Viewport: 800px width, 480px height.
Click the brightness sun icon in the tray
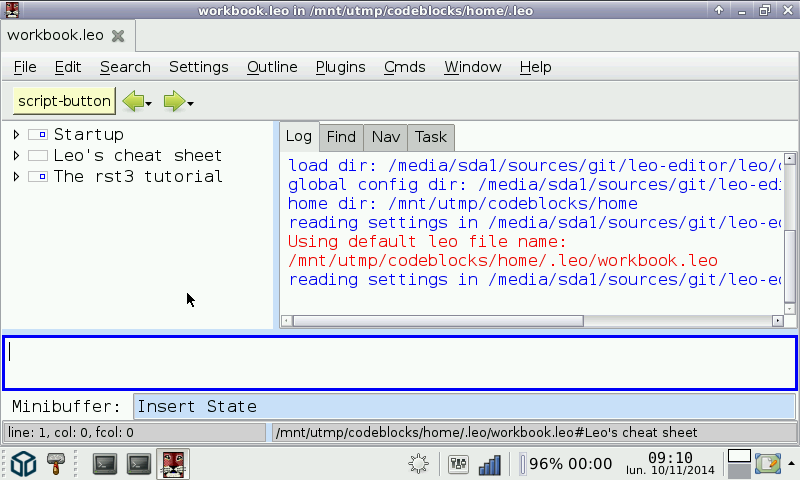click(420, 464)
